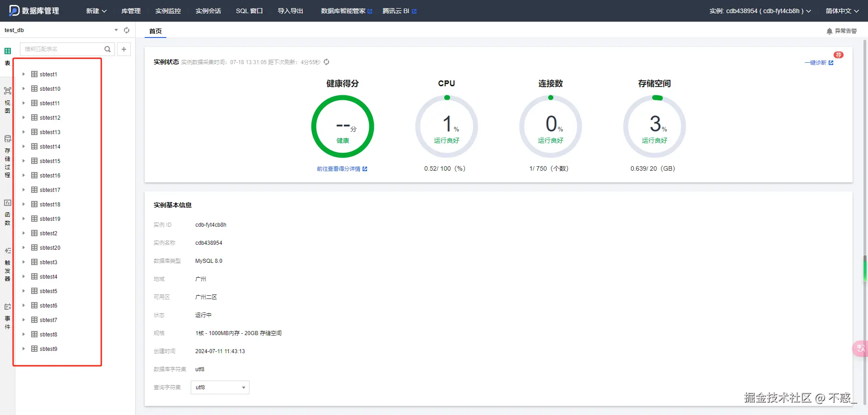Open the 实例会话 menu
The height and width of the screenshot is (415, 868).
[x=208, y=11]
